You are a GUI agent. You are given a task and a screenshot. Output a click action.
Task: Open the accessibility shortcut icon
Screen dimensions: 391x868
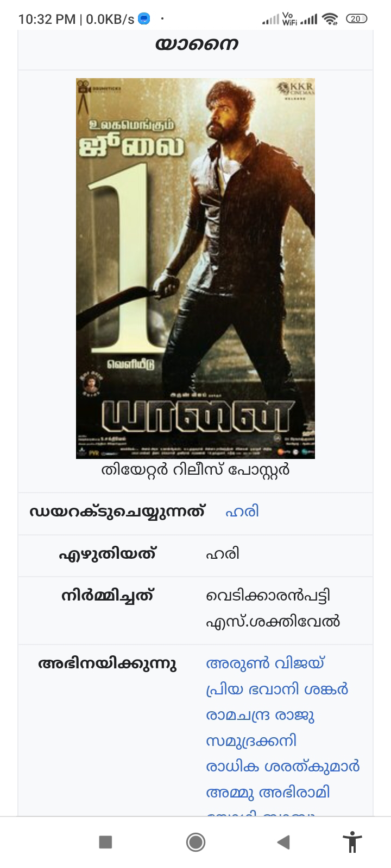pyautogui.click(x=352, y=842)
